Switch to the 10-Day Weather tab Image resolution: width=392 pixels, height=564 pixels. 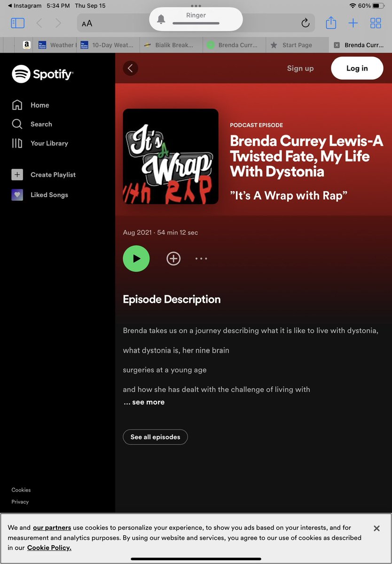tap(107, 45)
